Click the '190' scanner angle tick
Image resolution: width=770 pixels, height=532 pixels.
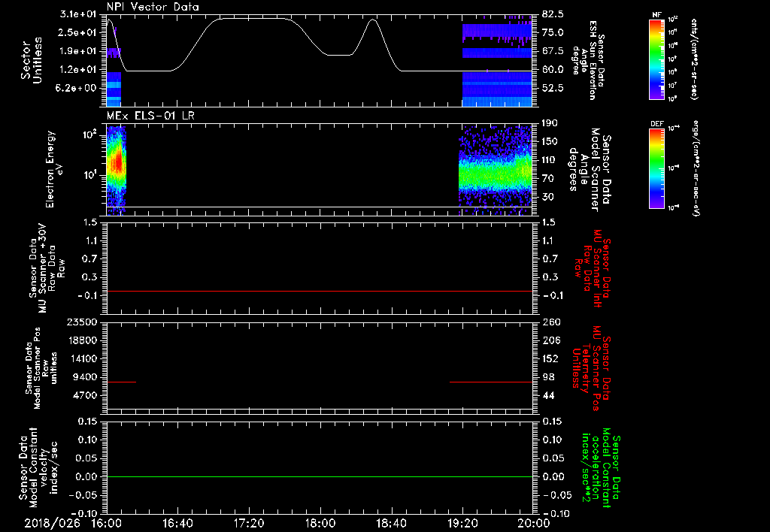click(x=550, y=123)
